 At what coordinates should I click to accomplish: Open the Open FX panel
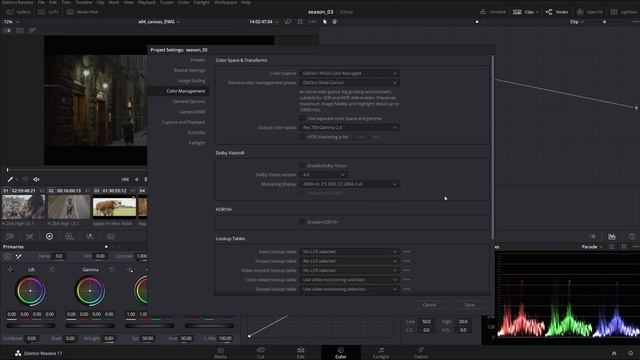tap(590, 12)
